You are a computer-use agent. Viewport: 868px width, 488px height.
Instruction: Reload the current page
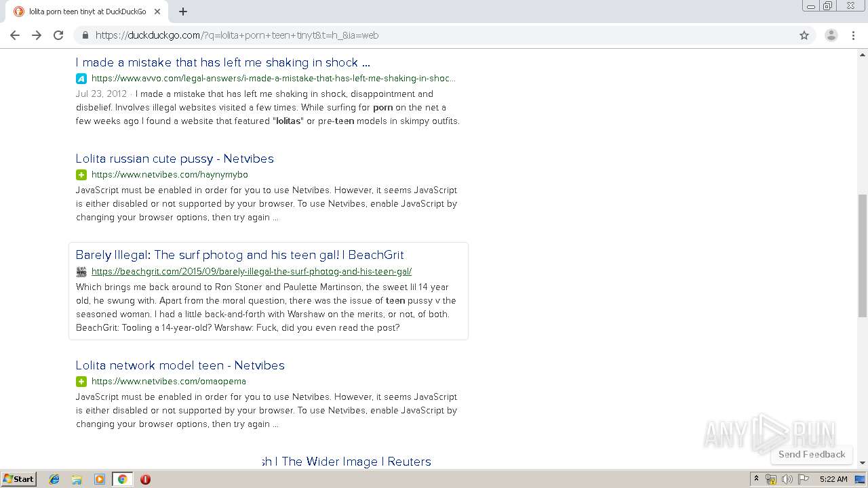[58, 35]
